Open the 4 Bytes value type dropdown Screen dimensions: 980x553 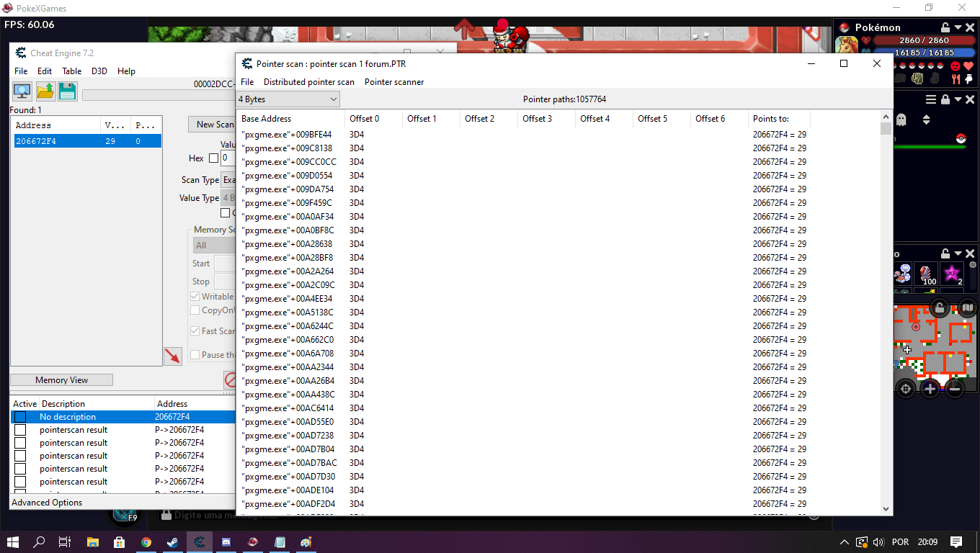click(x=288, y=99)
